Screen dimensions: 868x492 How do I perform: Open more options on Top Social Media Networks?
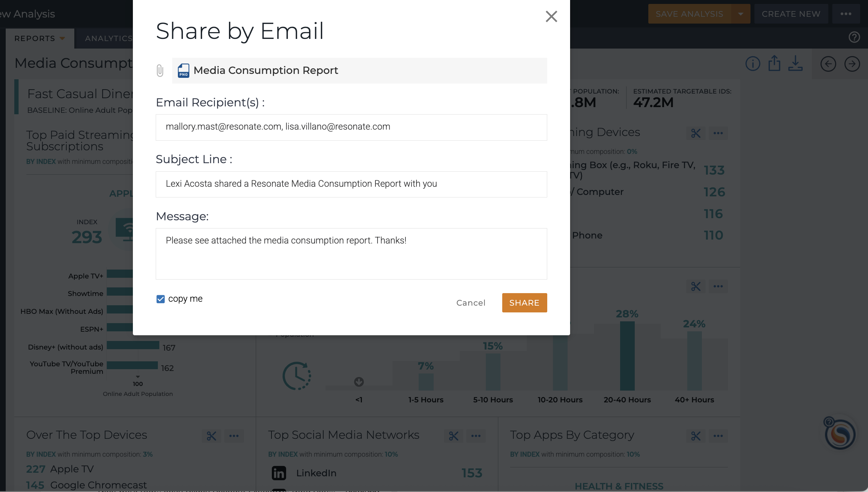pos(476,436)
